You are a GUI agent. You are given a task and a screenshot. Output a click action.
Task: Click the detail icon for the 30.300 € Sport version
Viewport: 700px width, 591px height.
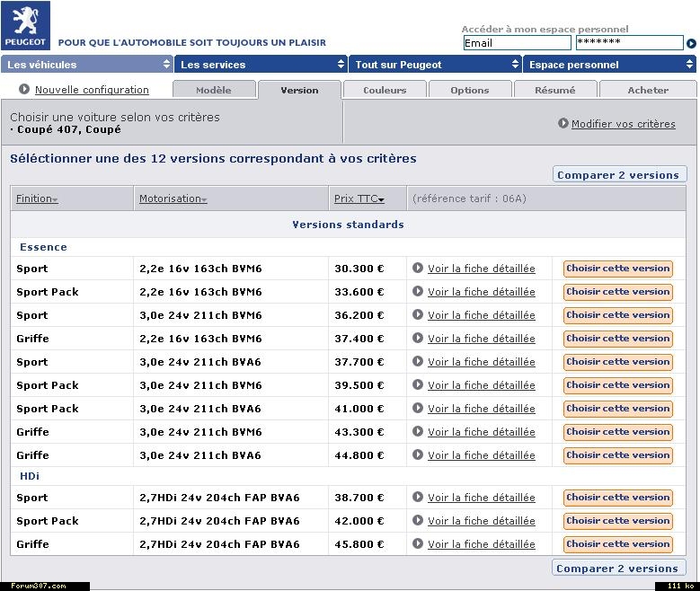coord(418,268)
